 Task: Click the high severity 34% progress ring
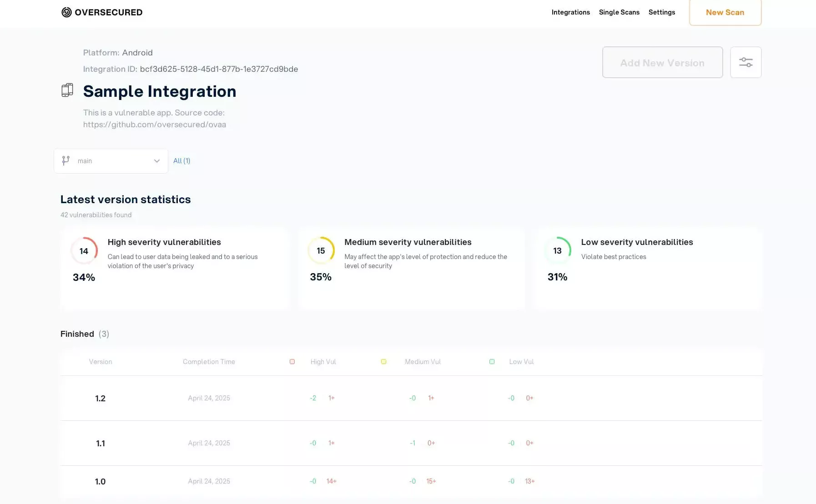84,250
